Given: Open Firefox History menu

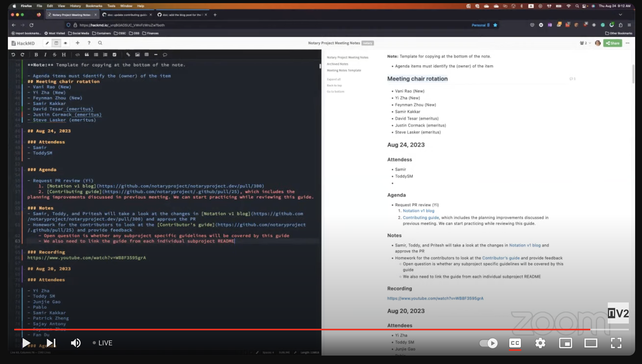Looking at the screenshot, I should [x=75, y=6].
